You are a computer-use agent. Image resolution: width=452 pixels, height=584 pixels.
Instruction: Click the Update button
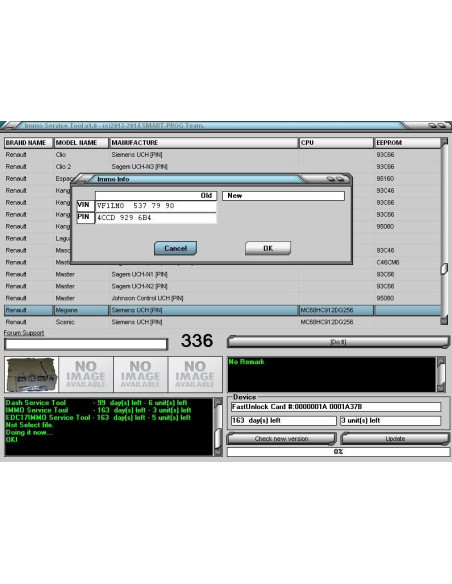click(395, 439)
